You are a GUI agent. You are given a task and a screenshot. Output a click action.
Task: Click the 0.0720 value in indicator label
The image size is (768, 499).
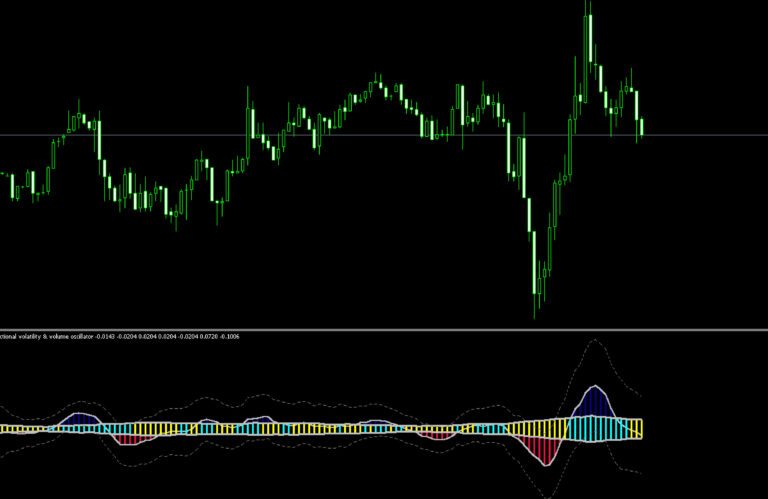209,337
